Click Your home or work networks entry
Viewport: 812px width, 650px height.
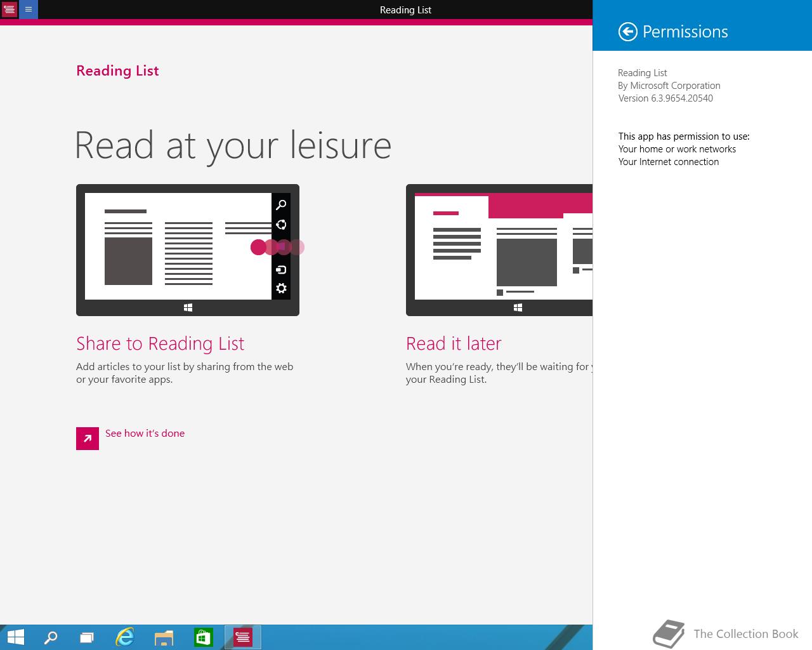coord(677,149)
